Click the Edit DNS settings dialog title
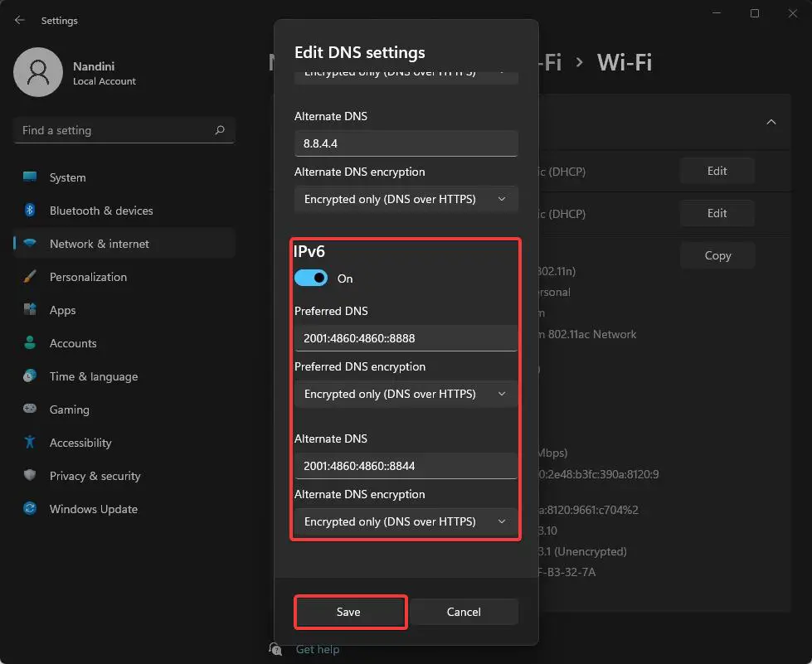This screenshot has width=812, height=664. (x=359, y=53)
